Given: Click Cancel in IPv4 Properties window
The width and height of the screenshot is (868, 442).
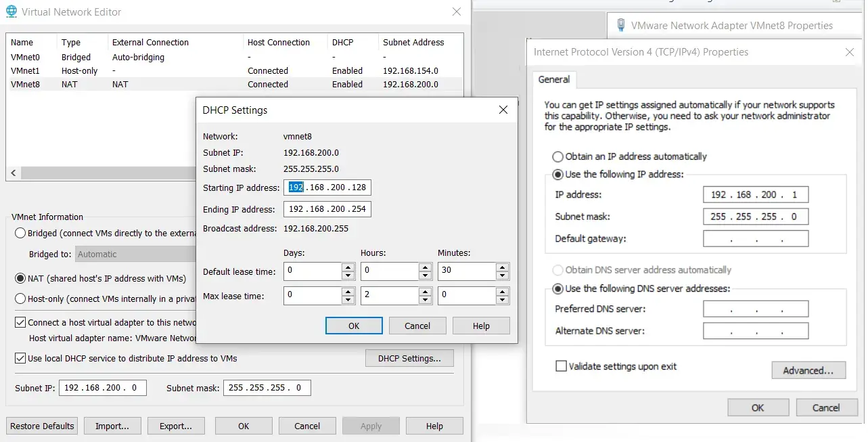Looking at the screenshot, I should click(x=826, y=407).
